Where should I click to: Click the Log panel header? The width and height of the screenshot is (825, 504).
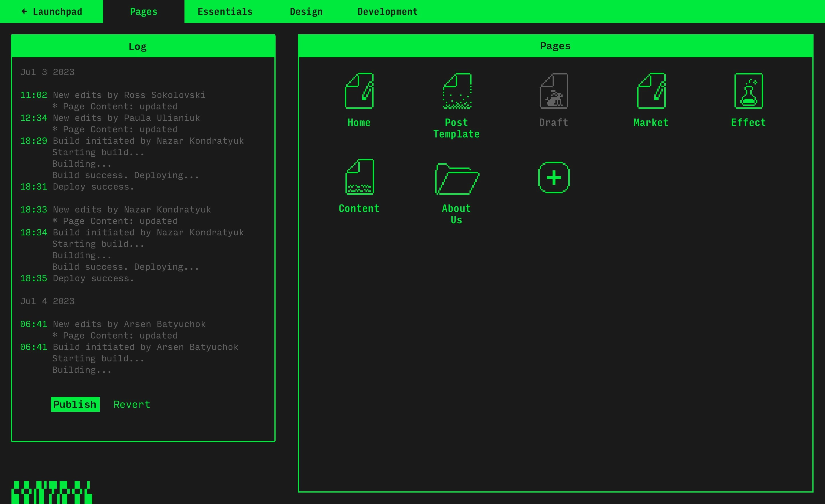tap(137, 46)
